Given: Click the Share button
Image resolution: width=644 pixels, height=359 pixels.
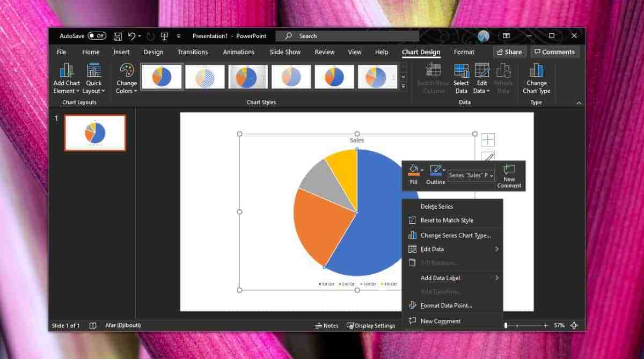Looking at the screenshot, I should (x=509, y=52).
